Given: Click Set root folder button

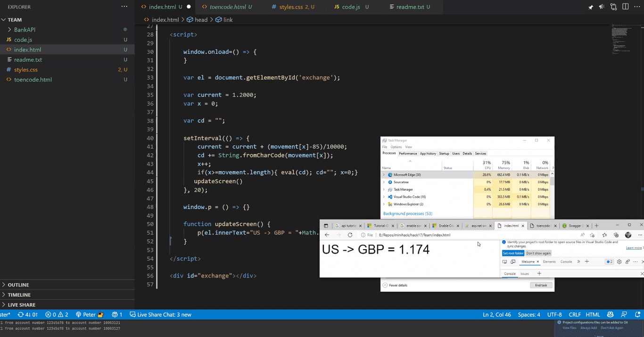Looking at the screenshot, I should (513, 253).
